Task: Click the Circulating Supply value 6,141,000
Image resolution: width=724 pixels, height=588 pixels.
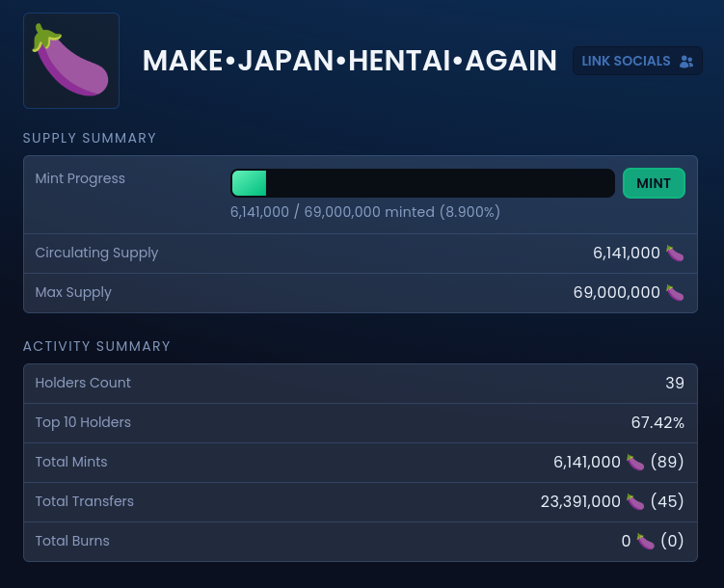Action: (626, 253)
